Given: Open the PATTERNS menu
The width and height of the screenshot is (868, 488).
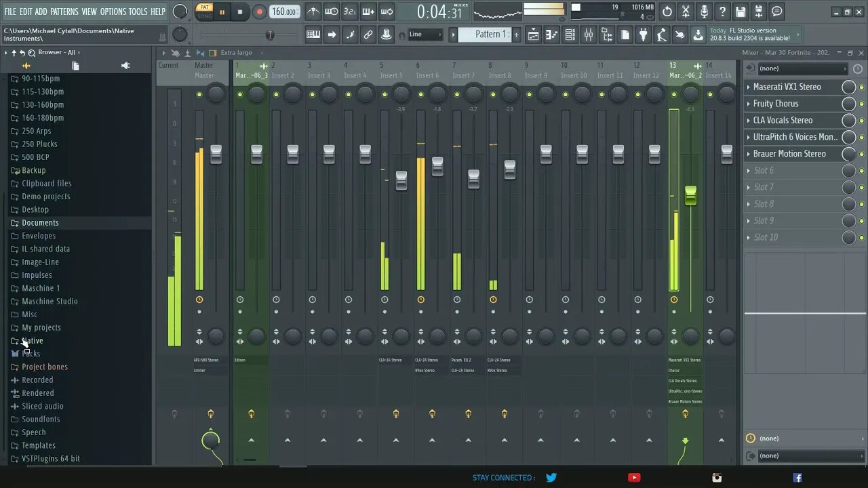Looking at the screenshot, I should click(64, 12).
